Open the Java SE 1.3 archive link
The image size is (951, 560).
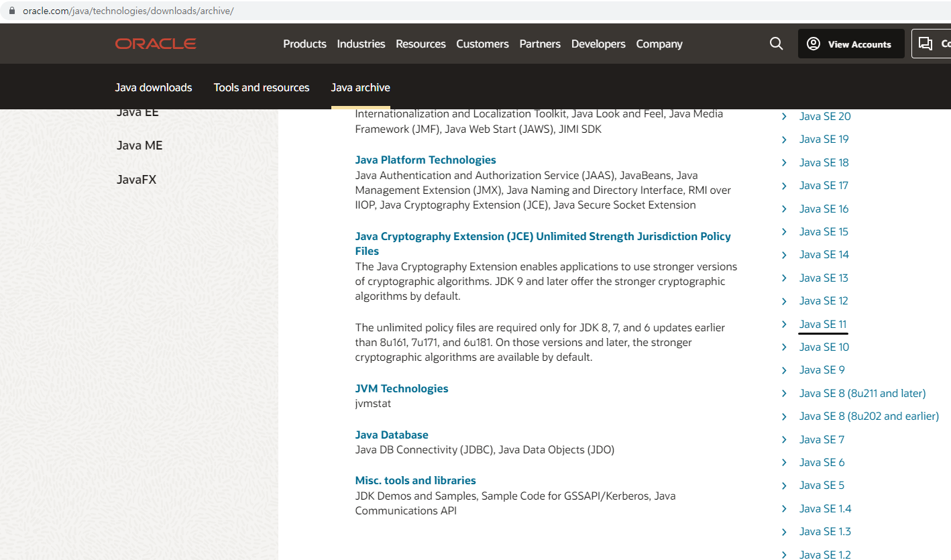[825, 531]
